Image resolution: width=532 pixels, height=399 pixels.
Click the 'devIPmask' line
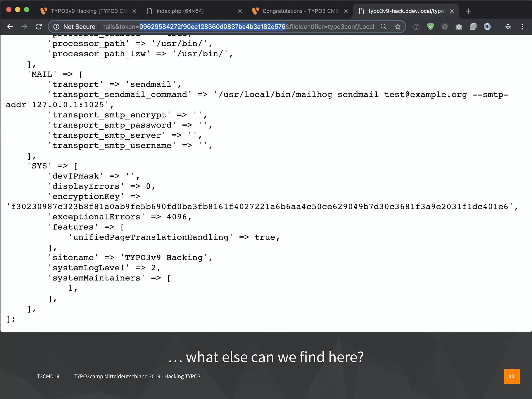tap(94, 176)
